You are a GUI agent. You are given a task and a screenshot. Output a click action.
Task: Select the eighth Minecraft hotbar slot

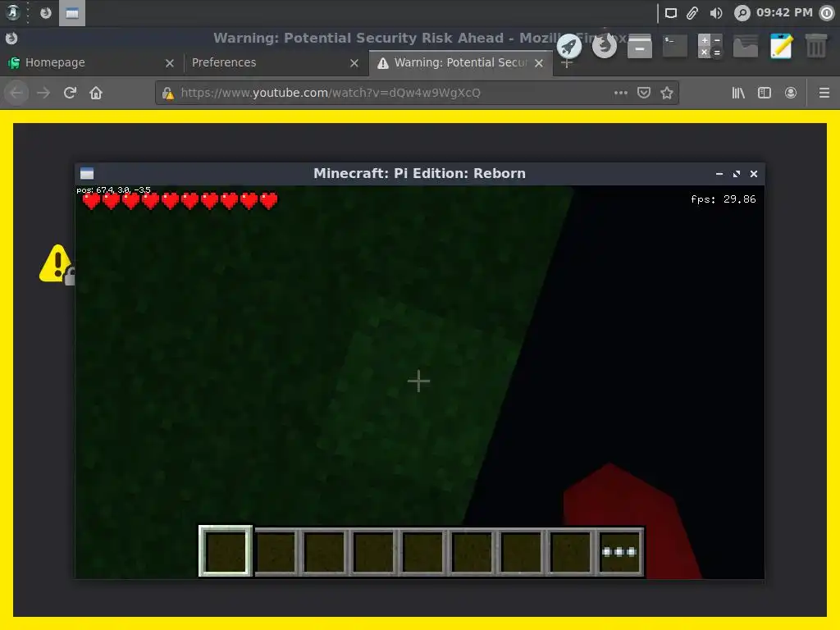pos(571,552)
